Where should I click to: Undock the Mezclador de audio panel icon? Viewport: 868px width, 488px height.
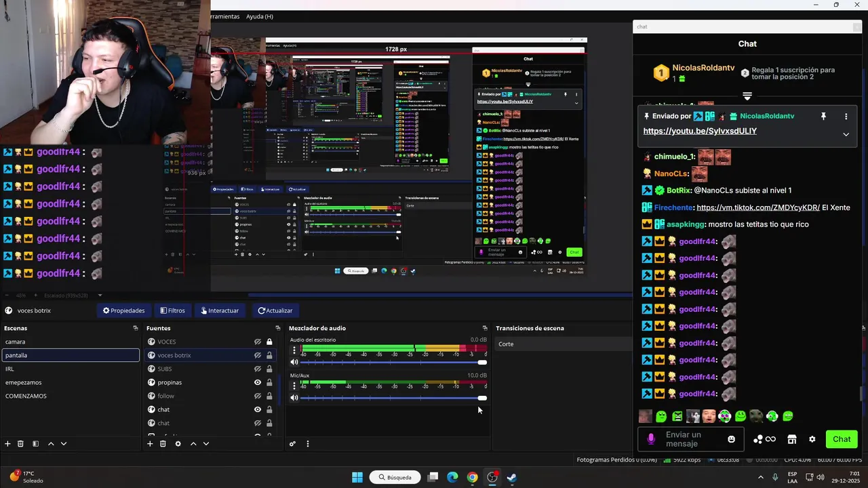point(484,328)
